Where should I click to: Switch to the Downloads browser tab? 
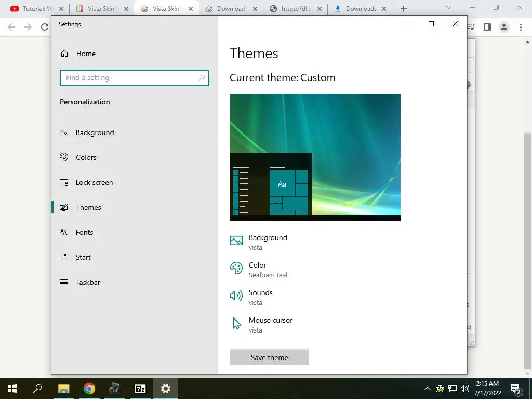pos(361,9)
